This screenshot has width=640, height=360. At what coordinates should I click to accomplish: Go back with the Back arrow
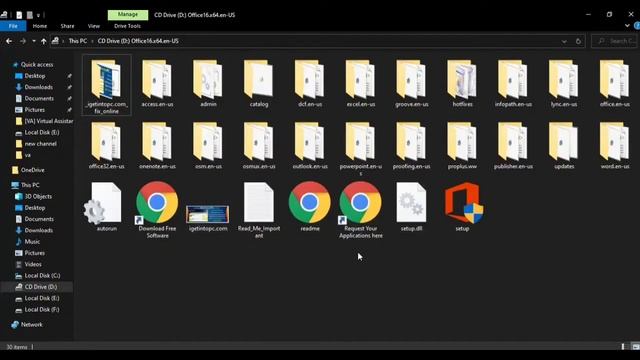tap(9, 41)
